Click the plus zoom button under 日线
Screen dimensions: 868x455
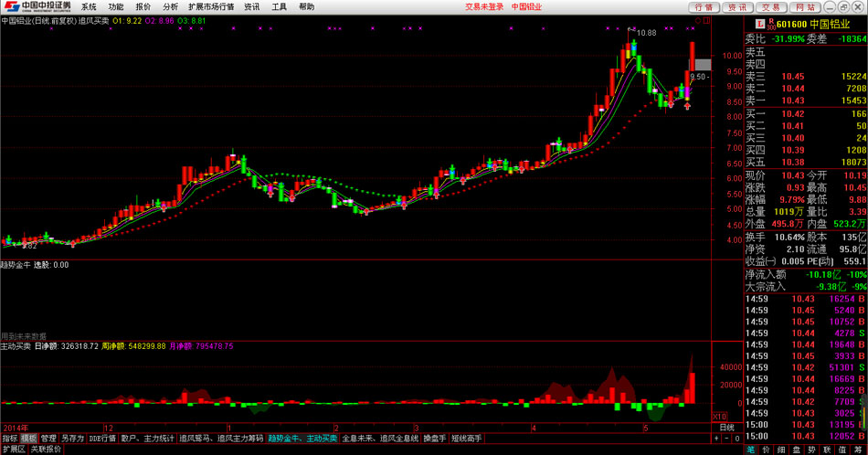pos(717,439)
